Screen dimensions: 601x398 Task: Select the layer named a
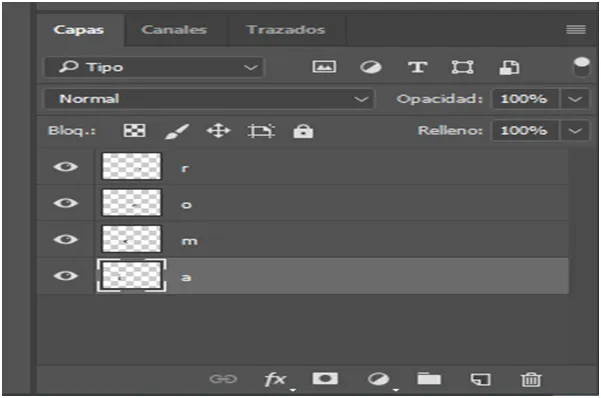pos(303,276)
